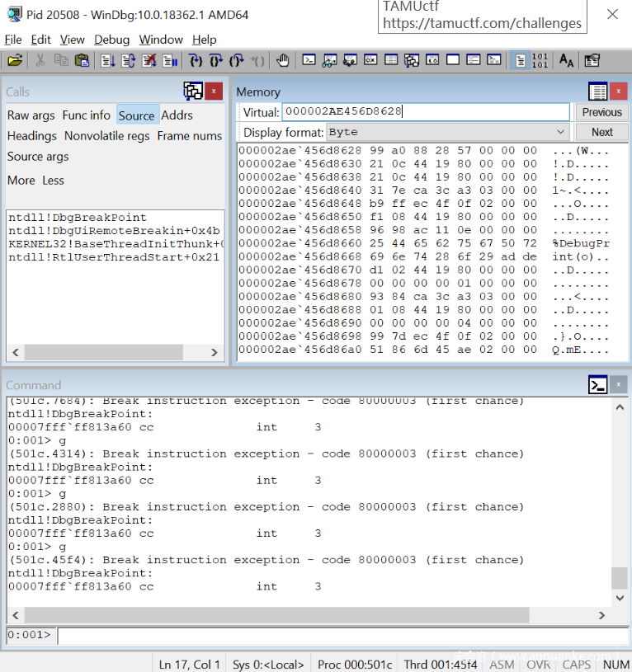Image resolution: width=632 pixels, height=672 pixels.
Task: Click the Step Into toolbar icon
Action: pos(195,60)
